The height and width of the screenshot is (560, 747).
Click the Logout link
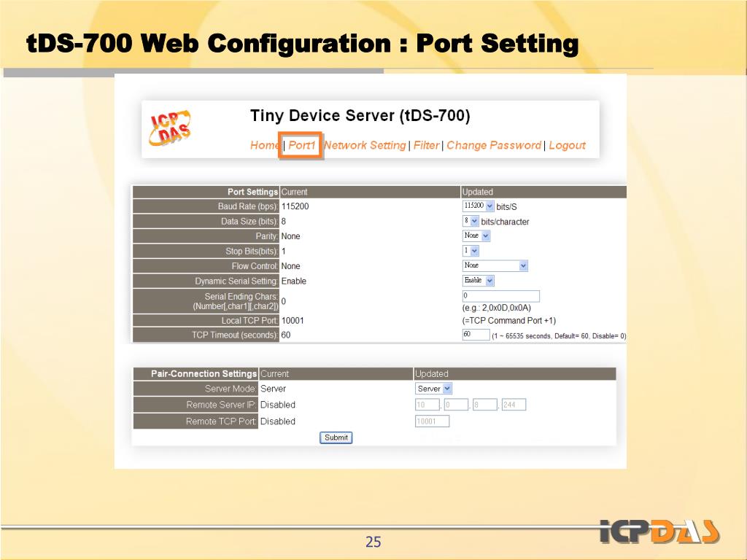[x=567, y=145]
